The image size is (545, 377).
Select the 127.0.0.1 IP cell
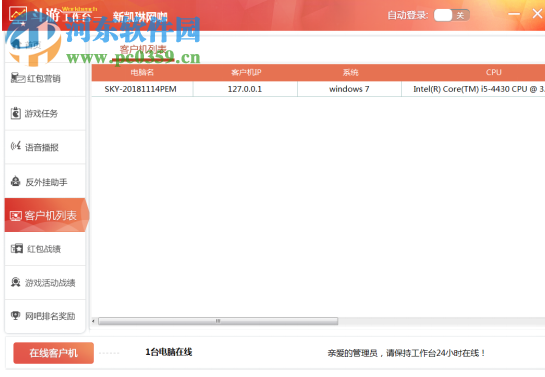click(245, 89)
